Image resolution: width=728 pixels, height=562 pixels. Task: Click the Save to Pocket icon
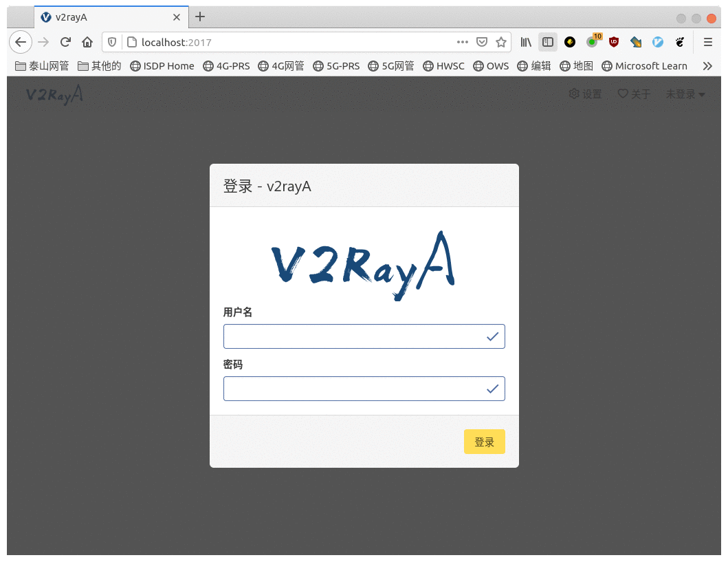click(x=482, y=42)
